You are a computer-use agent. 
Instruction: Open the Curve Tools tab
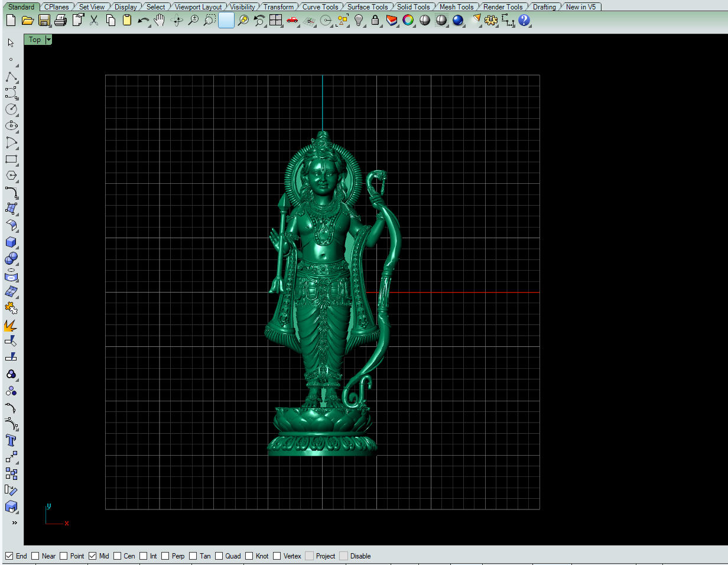(320, 7)
